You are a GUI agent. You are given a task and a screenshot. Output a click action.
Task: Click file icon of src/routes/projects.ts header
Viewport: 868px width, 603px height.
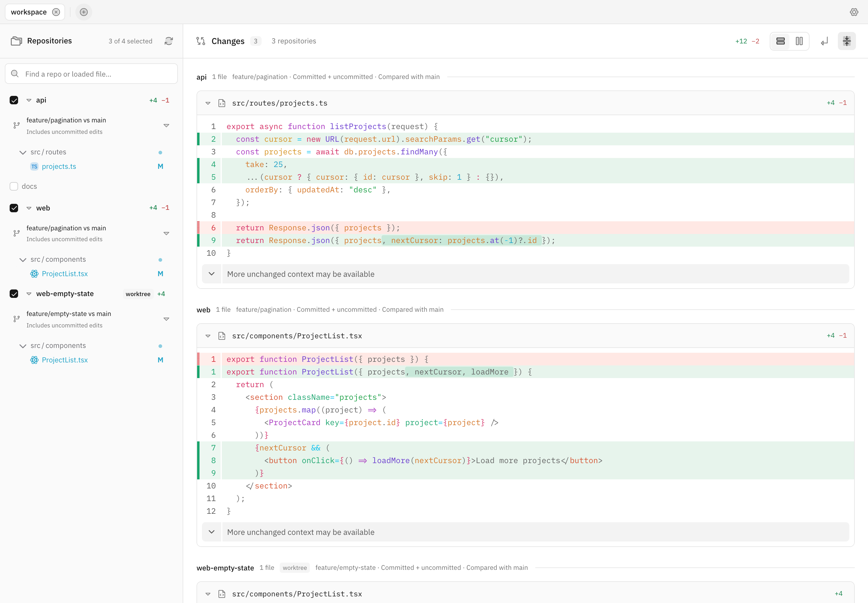(x=222, y=103)
